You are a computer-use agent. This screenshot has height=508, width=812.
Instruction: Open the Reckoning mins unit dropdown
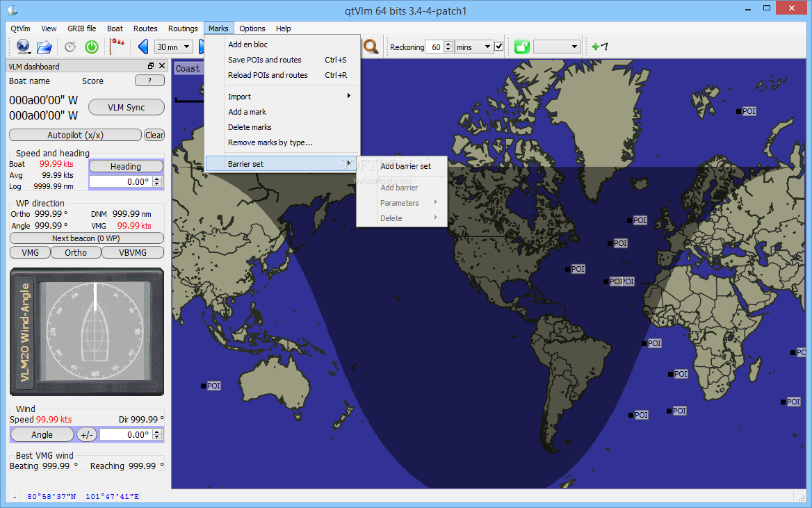(474, 47)
